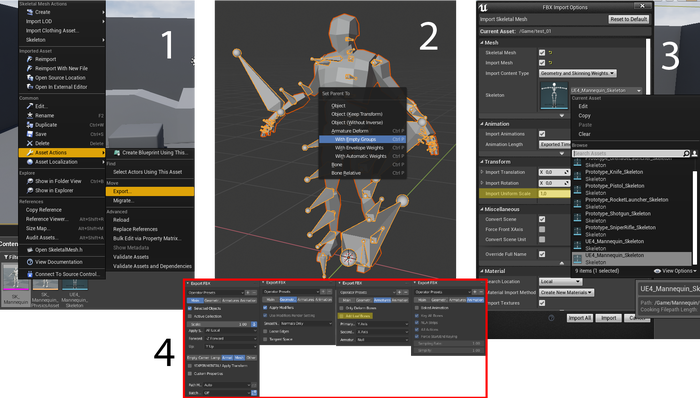Viewport: 700px width, 398px height.
Task: Click the yellow reset arrow beside Skeletal Mesh
Action: [550, 53]
